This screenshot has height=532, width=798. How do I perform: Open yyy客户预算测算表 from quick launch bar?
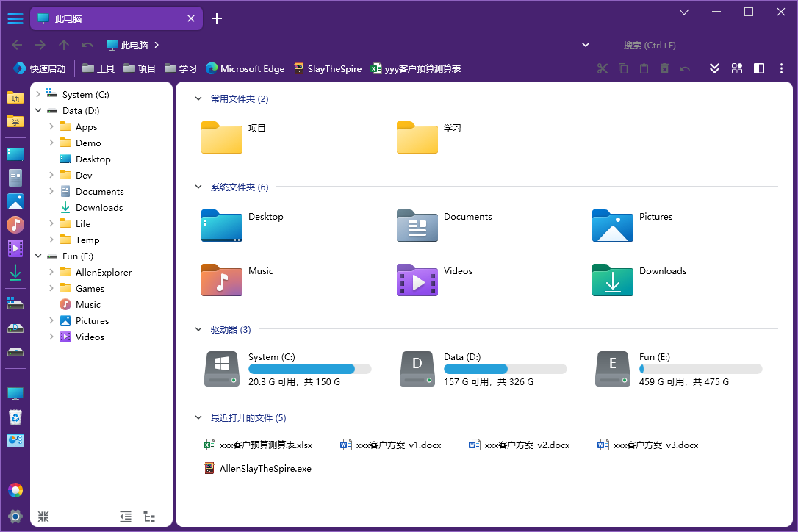click(x=416, y=68)
